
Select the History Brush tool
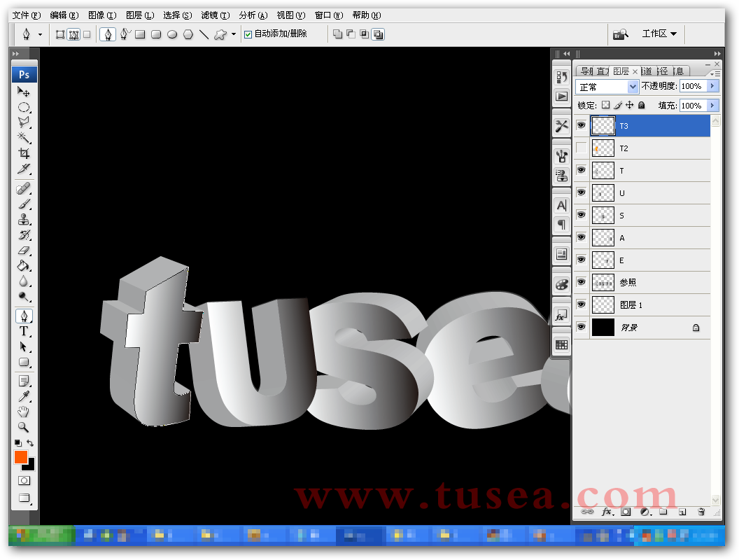pyautogui.click(x=24, y=234)
